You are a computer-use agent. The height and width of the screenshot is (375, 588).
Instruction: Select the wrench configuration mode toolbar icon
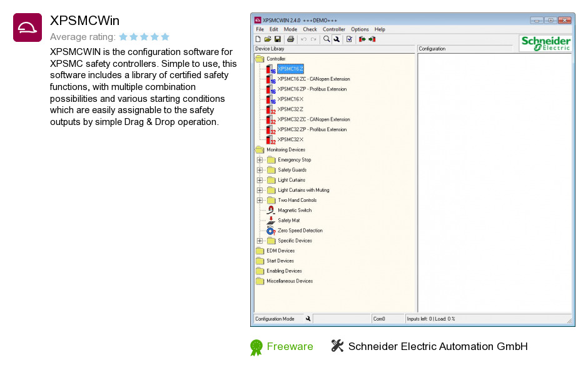(337, 39)
